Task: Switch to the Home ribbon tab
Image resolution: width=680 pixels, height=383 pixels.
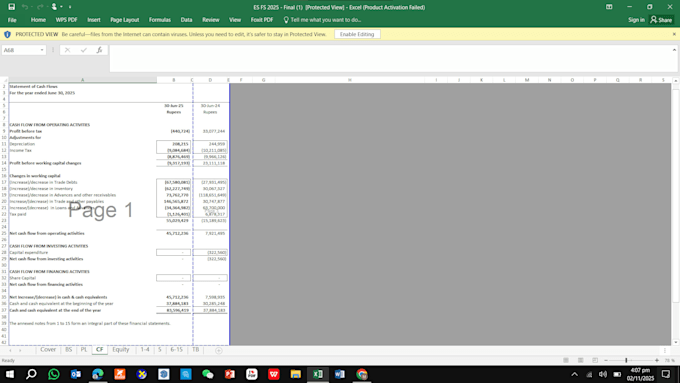Action: [x=38, y=20]
